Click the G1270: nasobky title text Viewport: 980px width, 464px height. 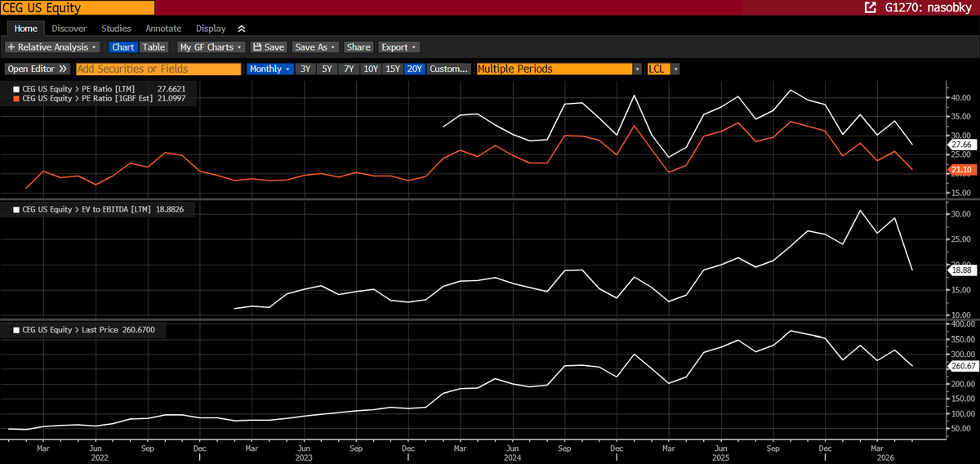tap(927, 7)
